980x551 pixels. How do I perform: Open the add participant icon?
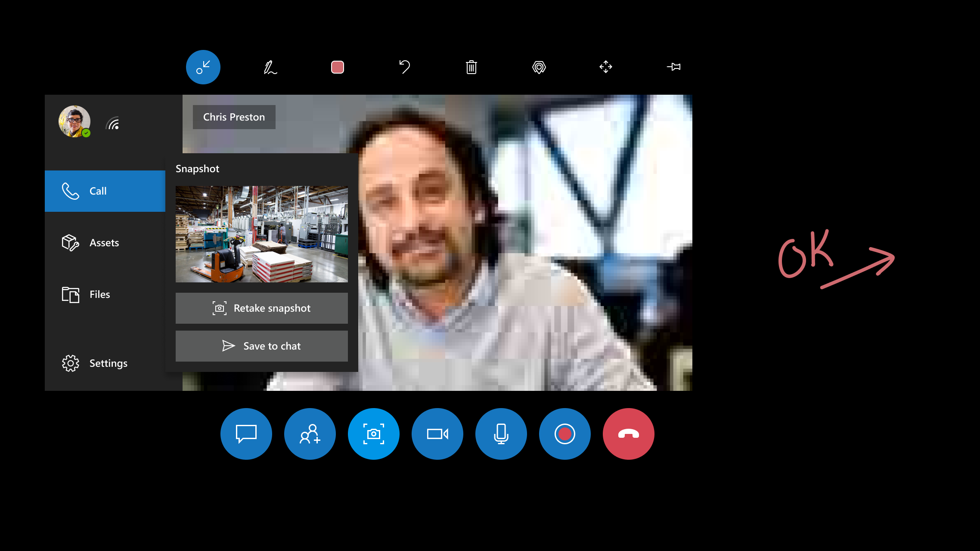point(310,434)
